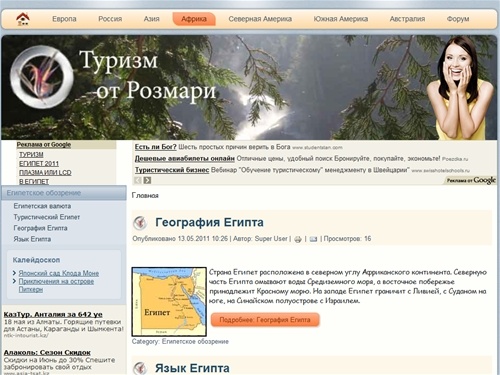Open the Туристический бизнес ad
The width and height of the screenshot is (500, 375).
172,170
